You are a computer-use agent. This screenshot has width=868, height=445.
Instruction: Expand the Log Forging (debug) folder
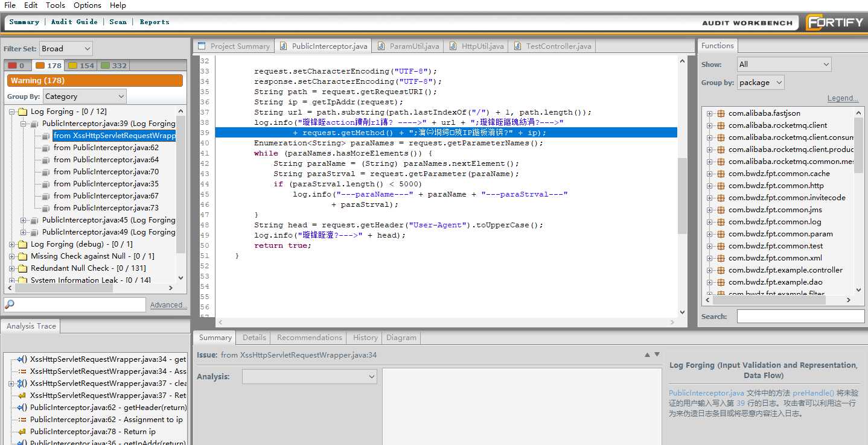(12, 244)
